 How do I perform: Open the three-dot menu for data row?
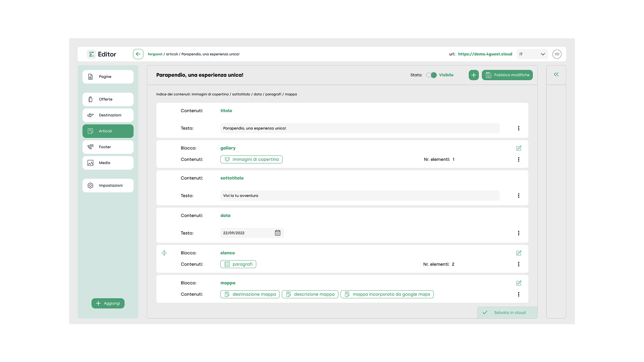click(519, 233)
